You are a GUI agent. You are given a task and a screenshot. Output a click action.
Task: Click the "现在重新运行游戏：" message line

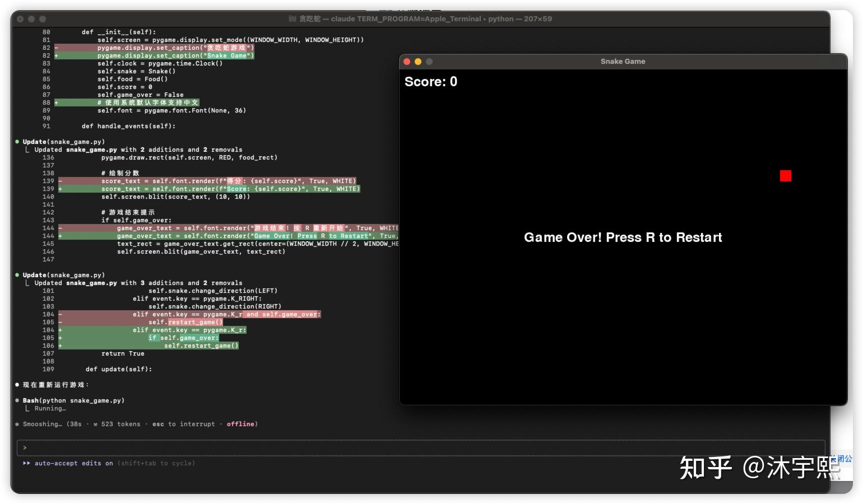coord(56,385)
